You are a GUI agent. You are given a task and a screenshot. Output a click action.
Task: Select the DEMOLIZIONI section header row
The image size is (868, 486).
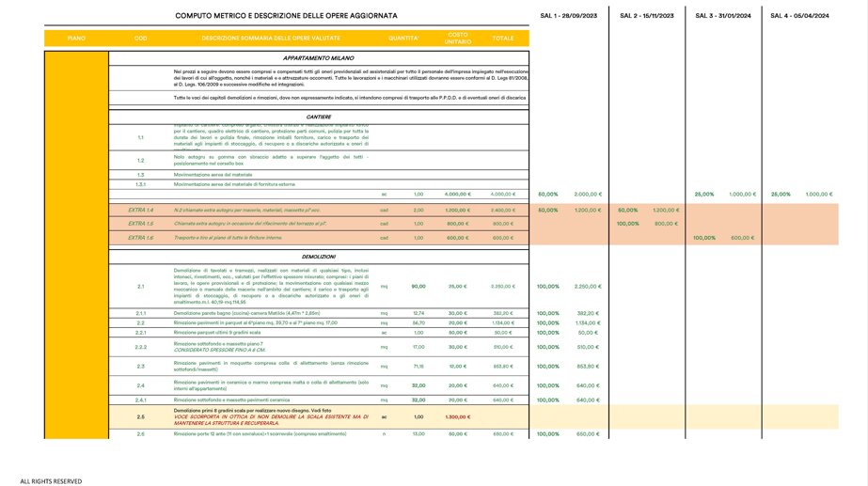point(318,256)
